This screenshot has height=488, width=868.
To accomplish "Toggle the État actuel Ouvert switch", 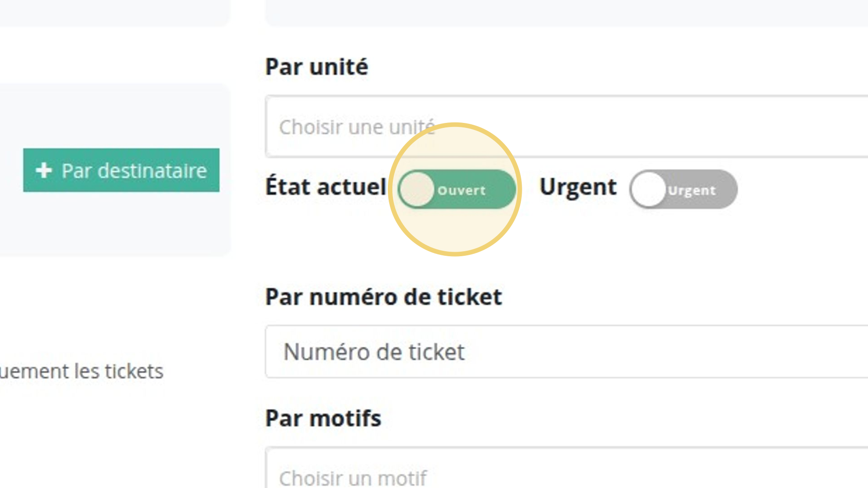I will [457, 189].
